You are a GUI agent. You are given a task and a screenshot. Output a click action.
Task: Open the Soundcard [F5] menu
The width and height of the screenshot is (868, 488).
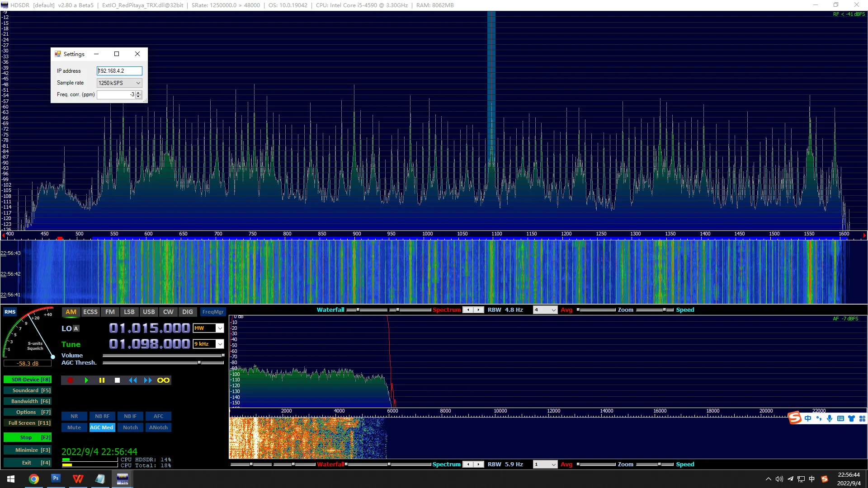pos(27,390)
